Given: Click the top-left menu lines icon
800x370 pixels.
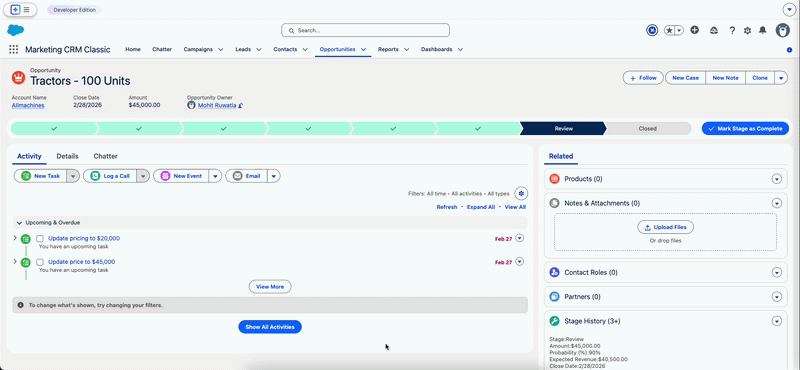Looking at the screenshot, I should point(26,9).
